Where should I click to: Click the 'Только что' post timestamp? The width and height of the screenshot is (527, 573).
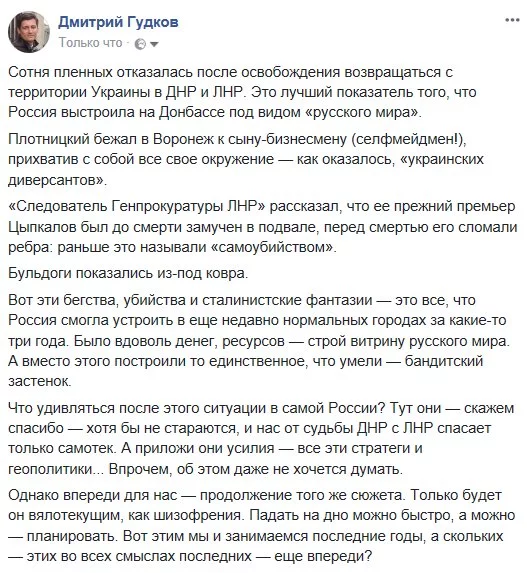[x=91, y=43]
